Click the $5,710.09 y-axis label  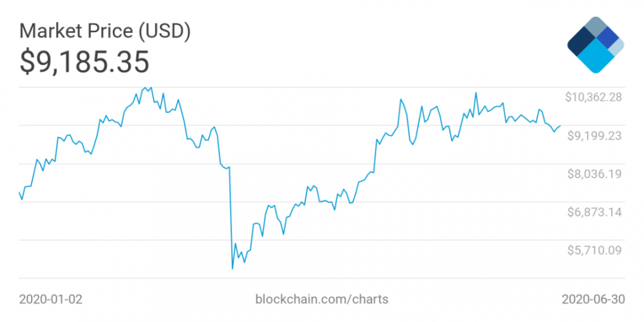[x=594, y=249]
